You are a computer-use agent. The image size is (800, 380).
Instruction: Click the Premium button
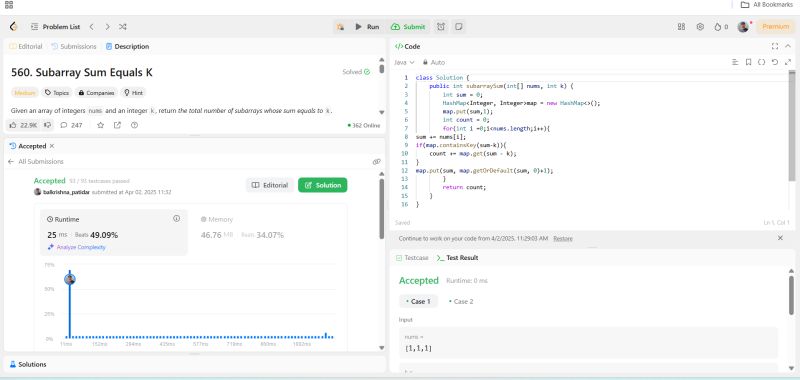[x=776, y=27]
